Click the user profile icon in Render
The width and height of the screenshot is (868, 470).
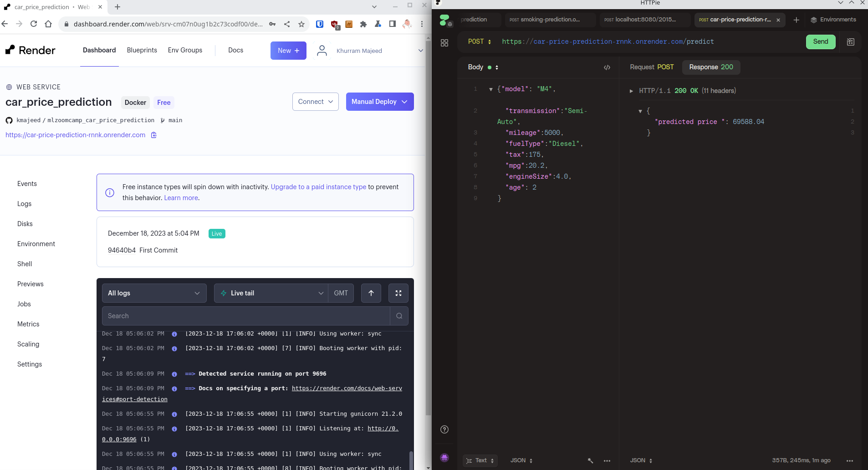322,51
